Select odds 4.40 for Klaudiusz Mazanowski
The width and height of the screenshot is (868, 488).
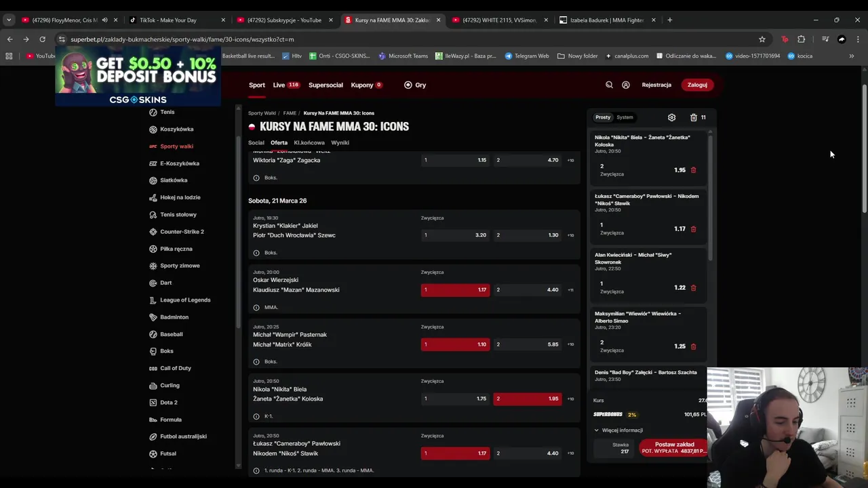coord(528,289)
